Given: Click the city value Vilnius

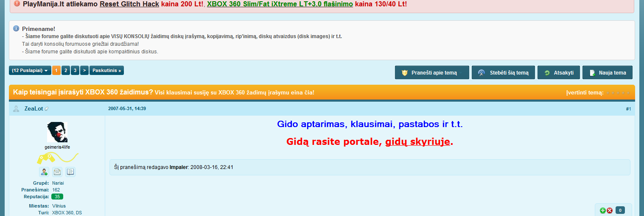Looking at the screenshot, I should click(59, 206).
